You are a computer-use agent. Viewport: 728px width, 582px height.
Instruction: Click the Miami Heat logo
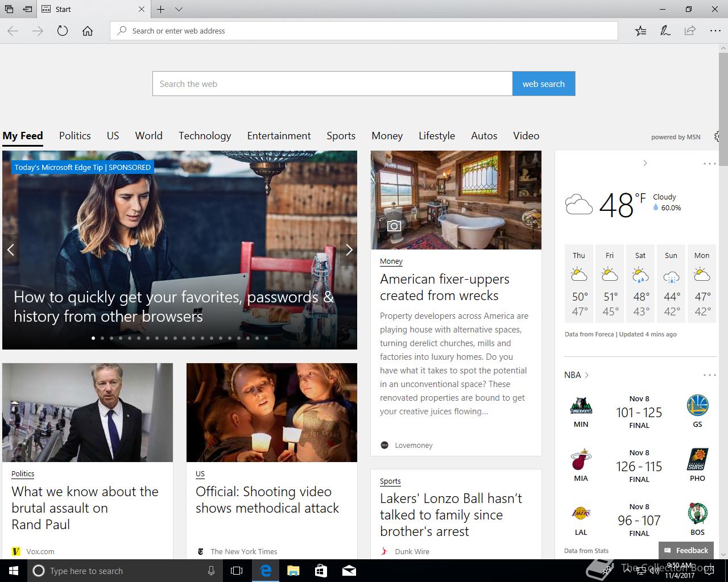click(581, 460)
